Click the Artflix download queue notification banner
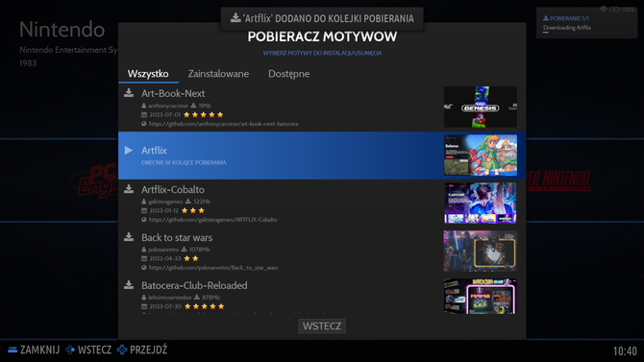The width and height of the screenshot is (644, 362). pyautogui.click(x=322, y=18)
